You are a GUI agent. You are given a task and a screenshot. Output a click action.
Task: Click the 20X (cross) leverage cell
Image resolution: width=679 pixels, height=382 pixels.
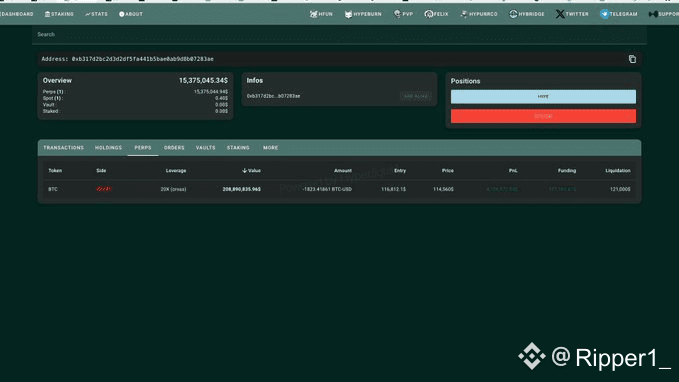[173, 189]
